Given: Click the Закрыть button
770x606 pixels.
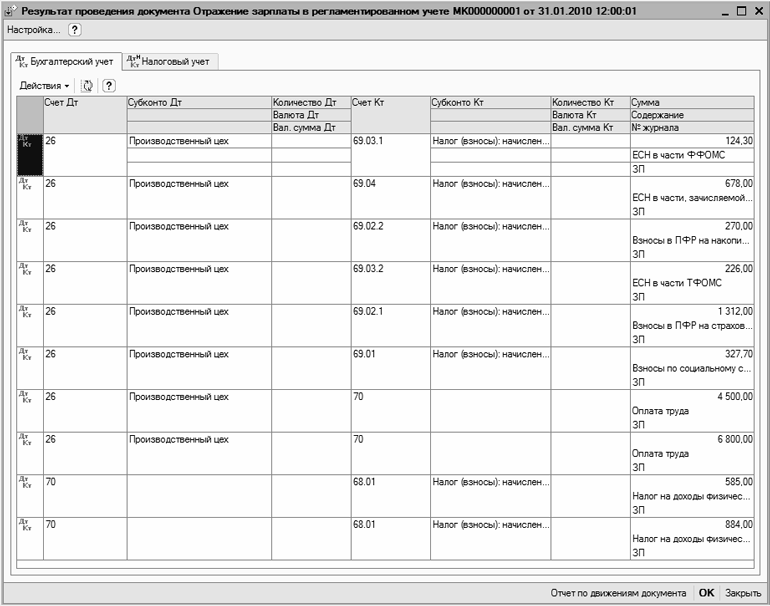Looking at the screenshot, I should 743,593.
